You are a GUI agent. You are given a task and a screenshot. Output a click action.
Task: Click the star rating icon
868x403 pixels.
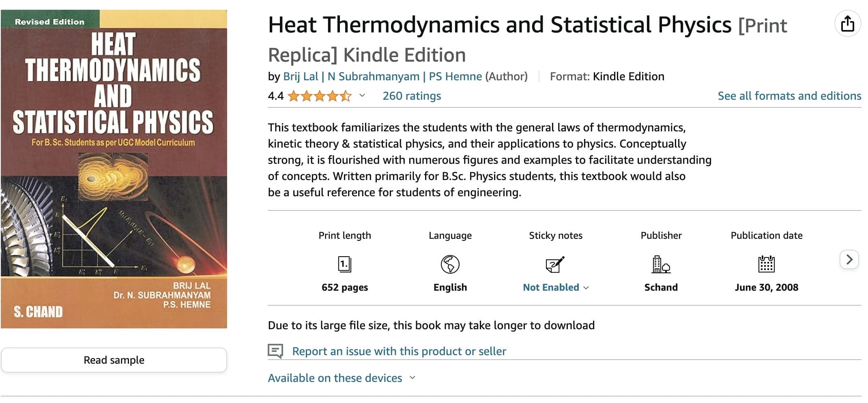[x=318, y=96]
